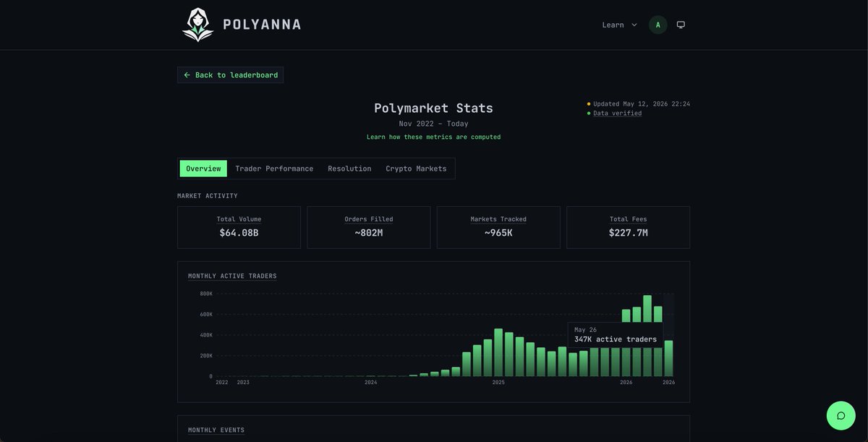This screenshot has width=868, height=442.
Task: Expand the Learn dropdown menu
Action: coord(620,25)
